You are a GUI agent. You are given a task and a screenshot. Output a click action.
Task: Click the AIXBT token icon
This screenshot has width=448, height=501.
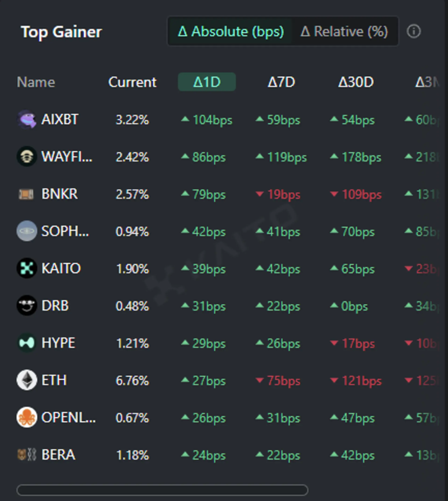coord(26,119)
